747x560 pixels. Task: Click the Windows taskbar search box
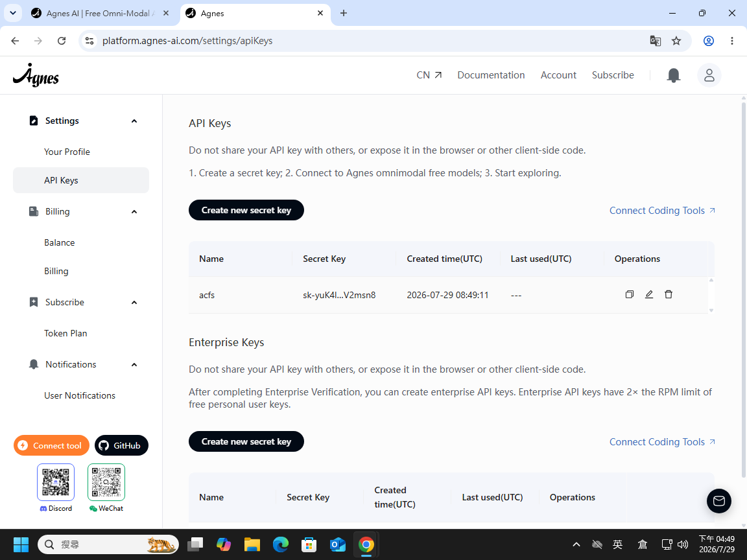[108, 544]
